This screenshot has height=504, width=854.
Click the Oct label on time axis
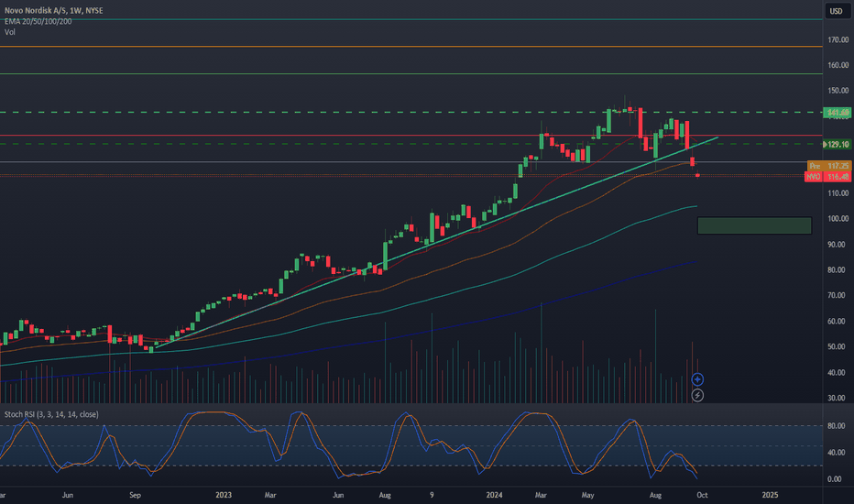pyautogui.click(x=702, y=495)
